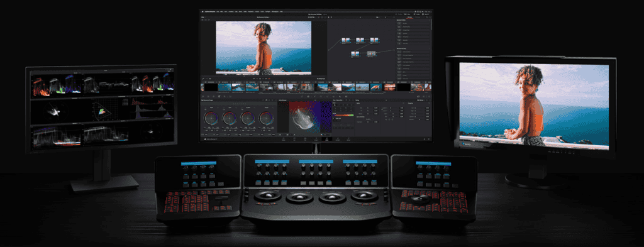Image resolution: width=644 pixels, height=247 pixels.
Task: Click the Project Settings gear icon
Action: click(429, 139)
